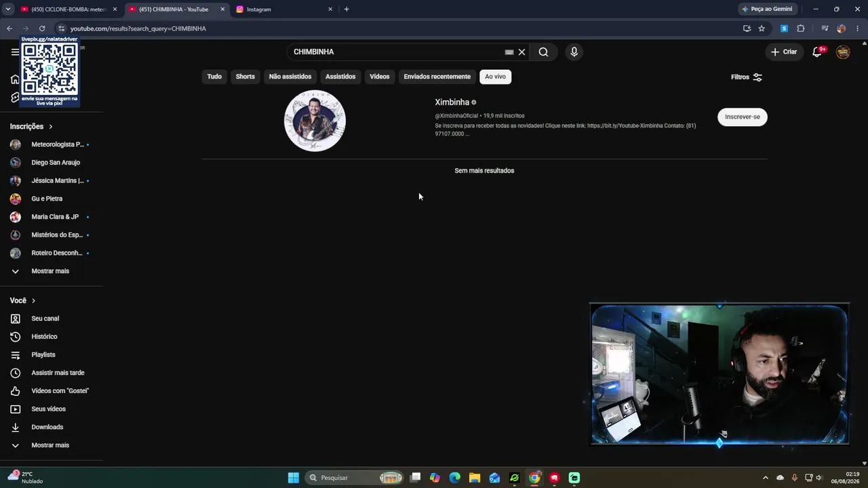Image resolution: width=868 pixels, height=488 pixels.
Task: Click the magnifier search button
Action: 543,52
